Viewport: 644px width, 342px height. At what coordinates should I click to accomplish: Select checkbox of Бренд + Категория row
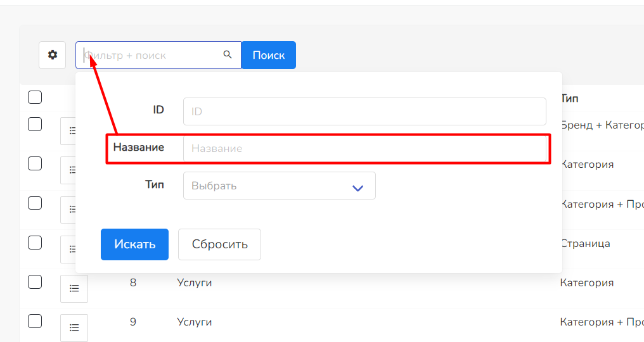click(x=35, y=124)
